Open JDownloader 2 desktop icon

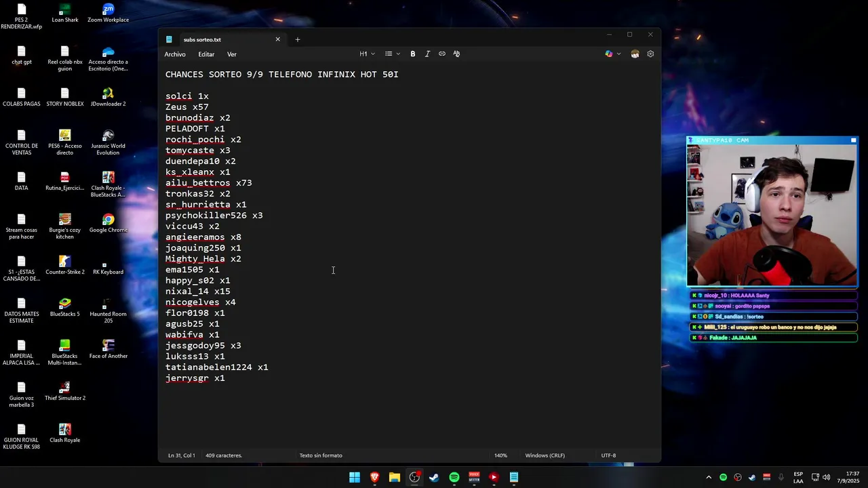click(108, 98)
